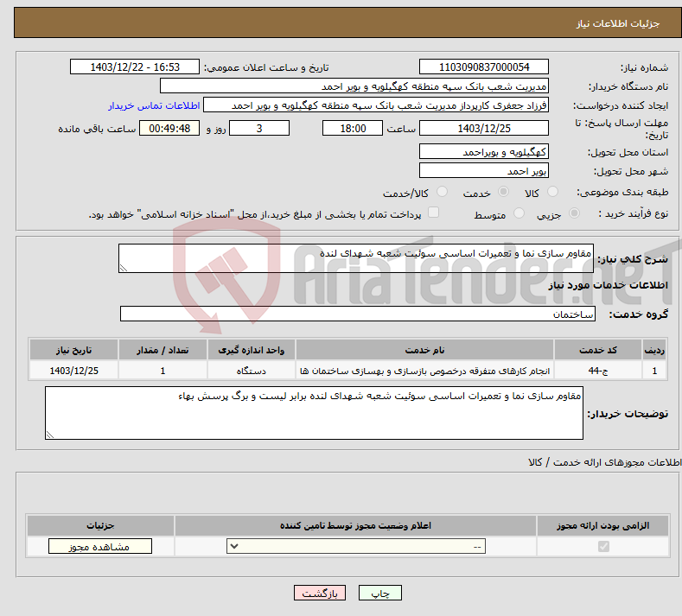Toggle Islamic treasury payment checkbox

[x=434, y=213]
